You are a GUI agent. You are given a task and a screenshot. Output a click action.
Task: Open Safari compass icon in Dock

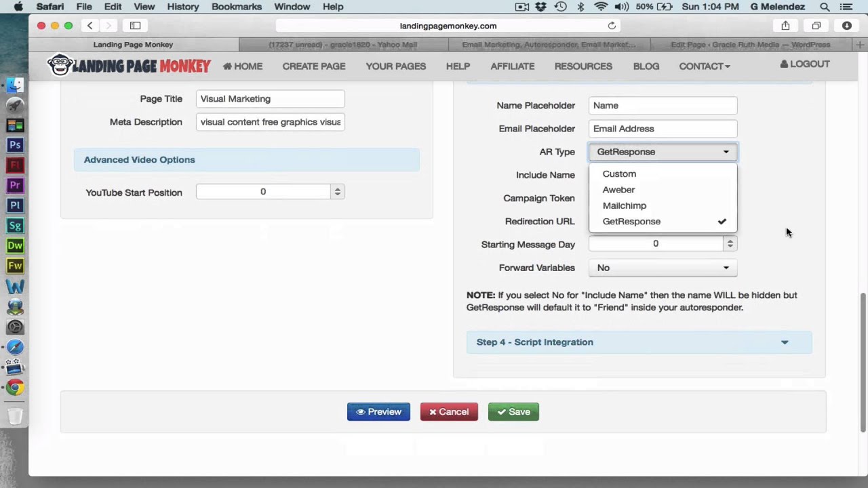point(15,347)
